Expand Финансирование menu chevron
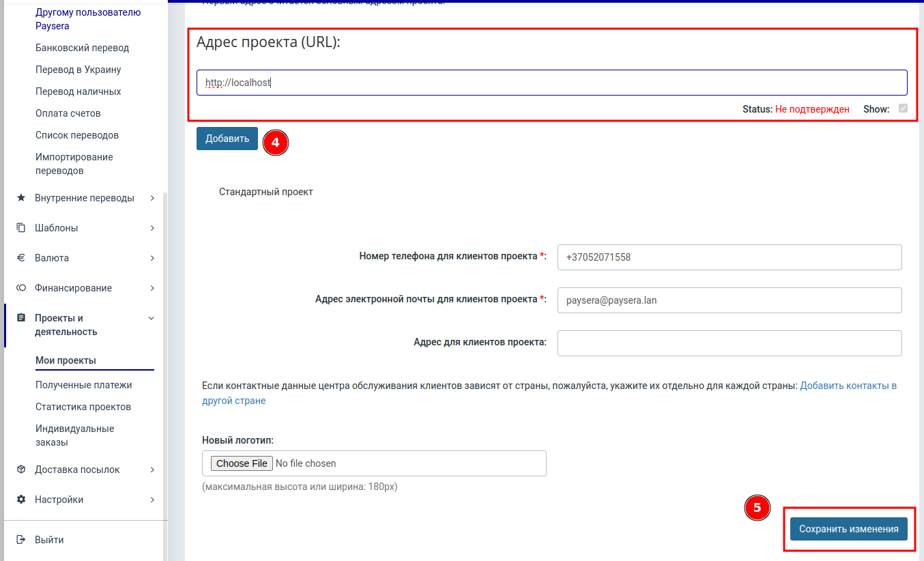This screenshot has height=561, width=924. (x=152, y=288)
